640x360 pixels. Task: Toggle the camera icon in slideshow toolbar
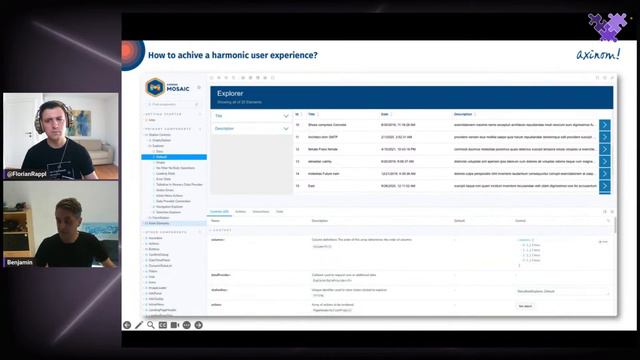(x=175, y=325)
